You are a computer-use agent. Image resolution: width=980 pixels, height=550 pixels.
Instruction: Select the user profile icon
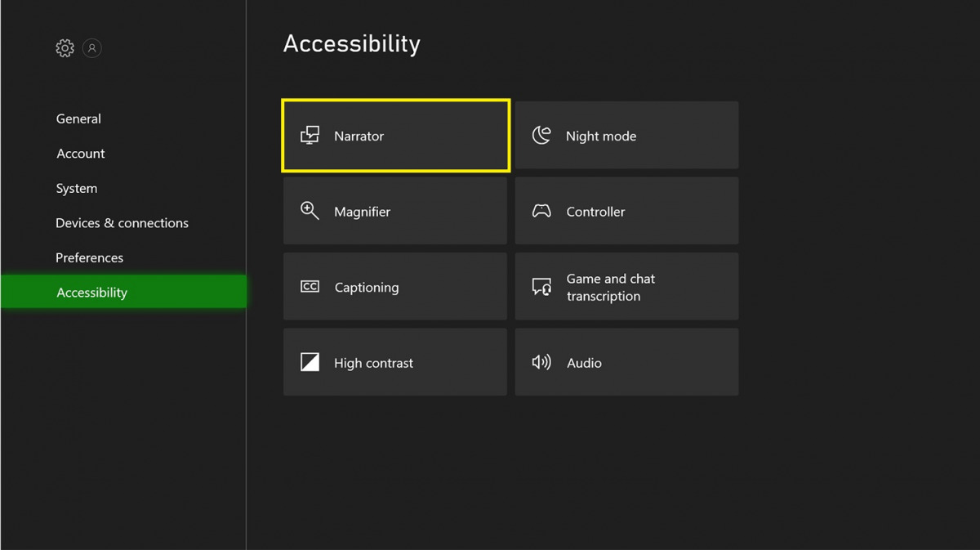(92, 48)
